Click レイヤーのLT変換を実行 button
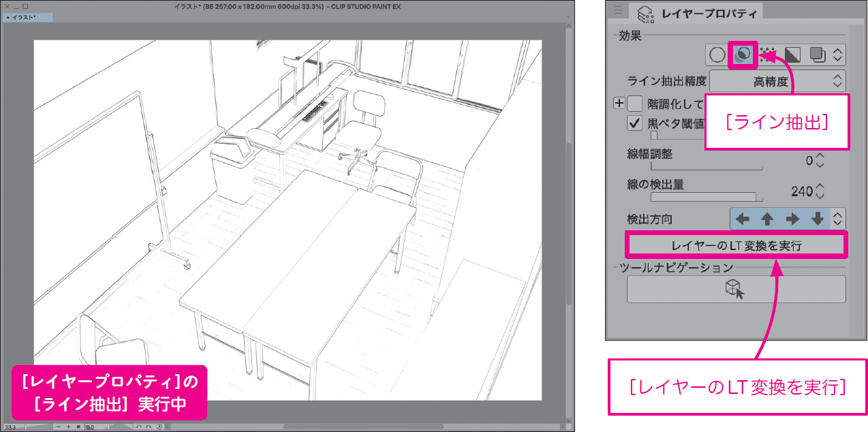 click(736, 245)
